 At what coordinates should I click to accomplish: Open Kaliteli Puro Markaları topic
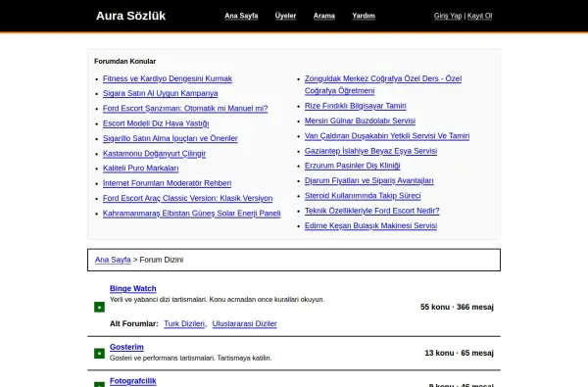coord(140,168)
